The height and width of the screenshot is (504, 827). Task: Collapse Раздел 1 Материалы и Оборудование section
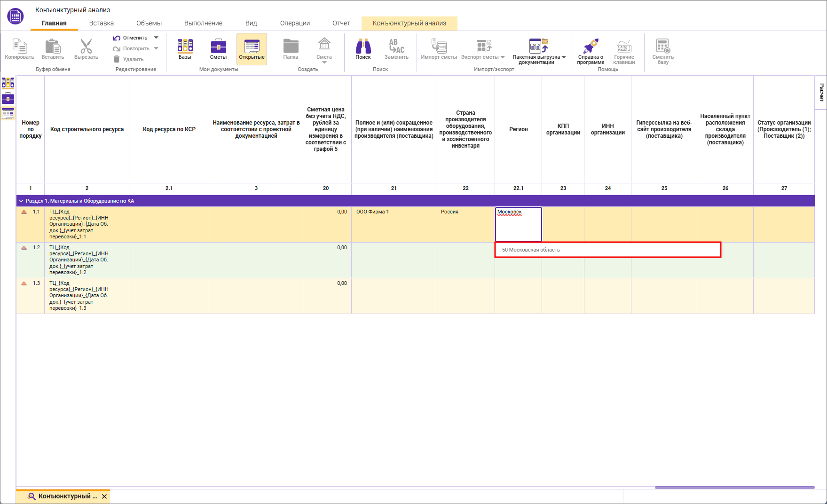tap(21, 201)
